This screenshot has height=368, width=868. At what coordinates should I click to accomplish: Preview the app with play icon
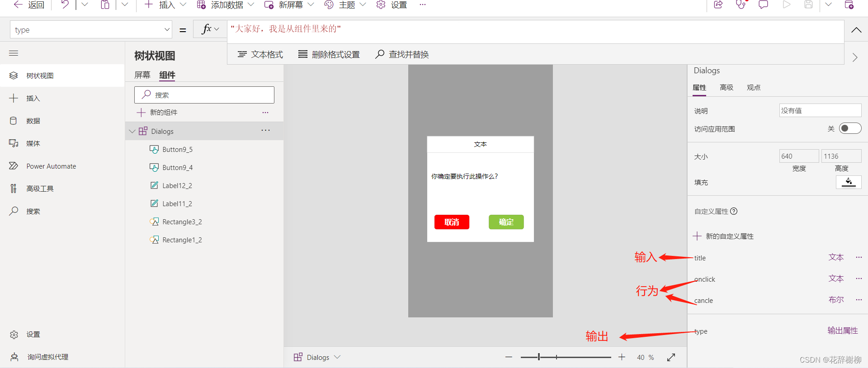pyautogui.click(x=787, y=5)
